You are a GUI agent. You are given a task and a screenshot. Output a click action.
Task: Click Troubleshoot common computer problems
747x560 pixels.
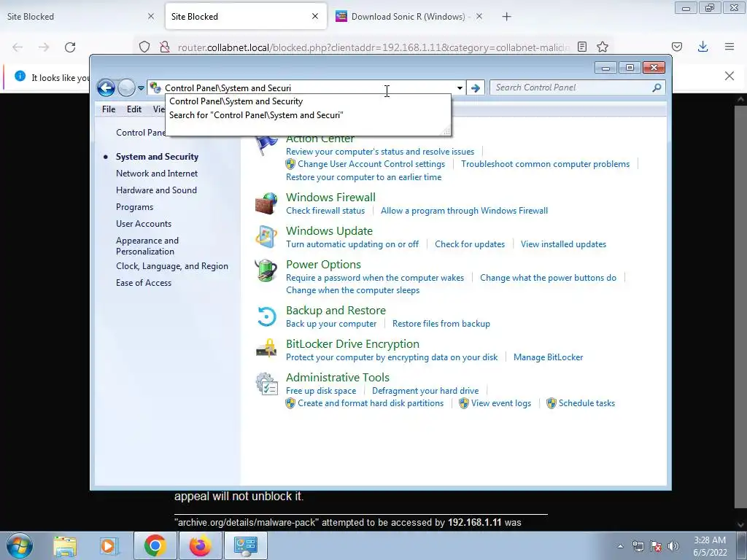pyautogui.click(x=546, y=164)
